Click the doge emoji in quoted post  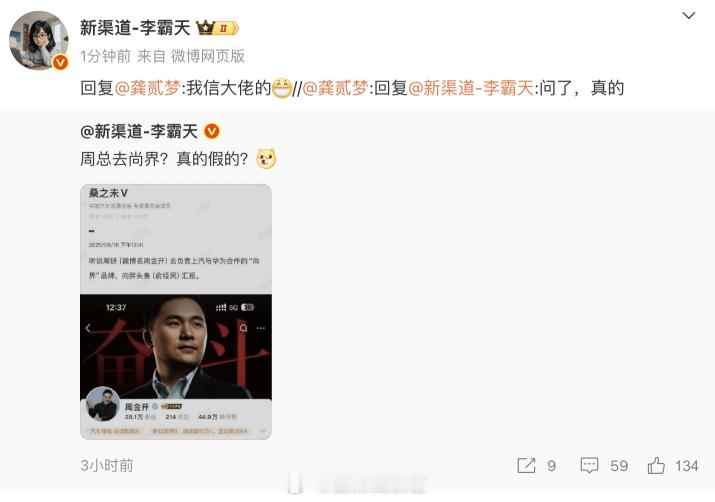pyautogui.click(x=266, y=159)
